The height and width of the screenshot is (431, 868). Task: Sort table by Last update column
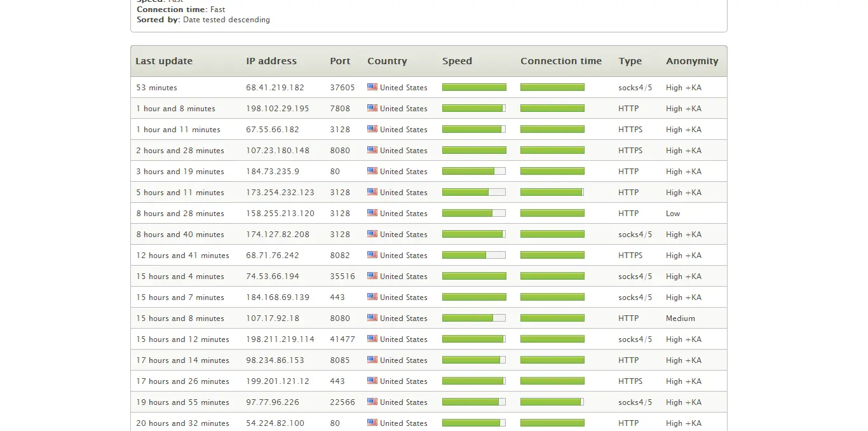[164, 61]
